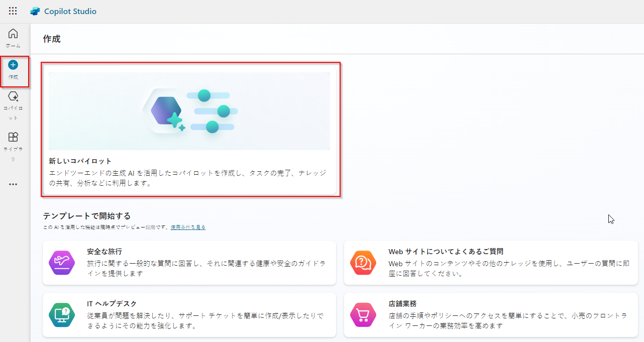Select the ホーム home icon in sidebar

coord(13,33)
